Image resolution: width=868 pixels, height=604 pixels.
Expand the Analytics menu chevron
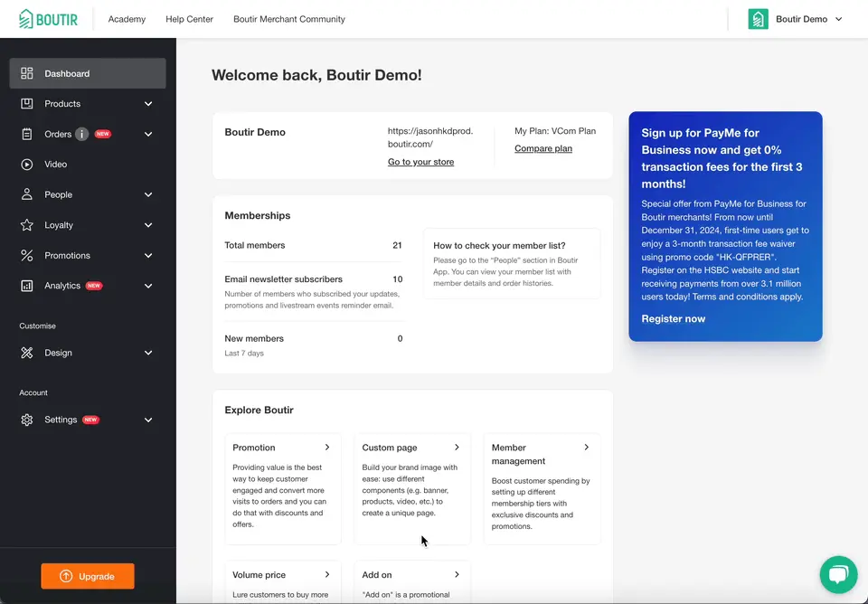coord(148,286)
